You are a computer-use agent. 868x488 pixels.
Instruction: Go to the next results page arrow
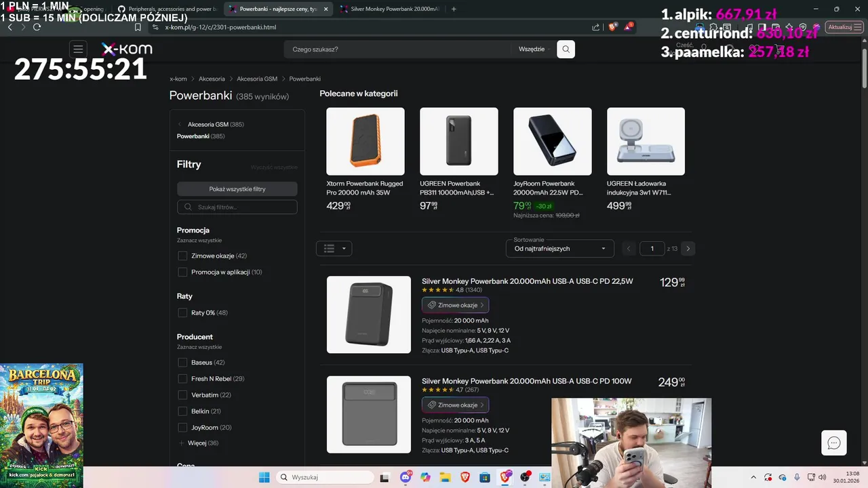click(688, 249)
